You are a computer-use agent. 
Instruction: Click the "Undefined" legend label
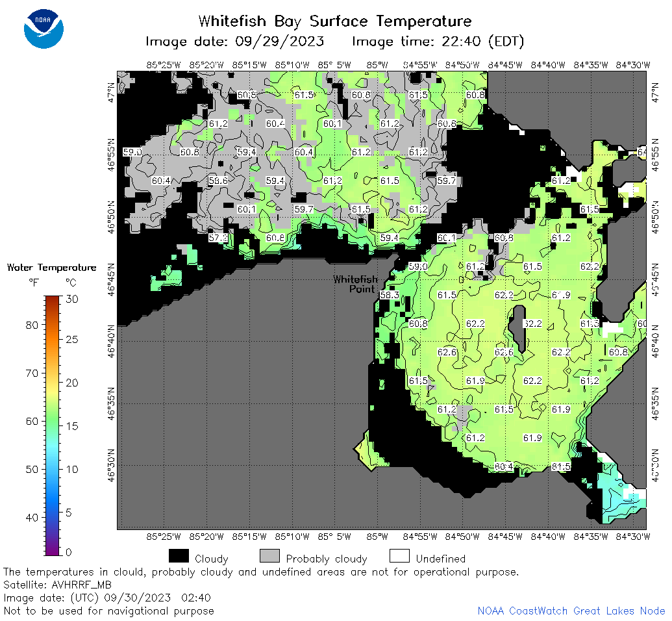(x=441, y=559)
